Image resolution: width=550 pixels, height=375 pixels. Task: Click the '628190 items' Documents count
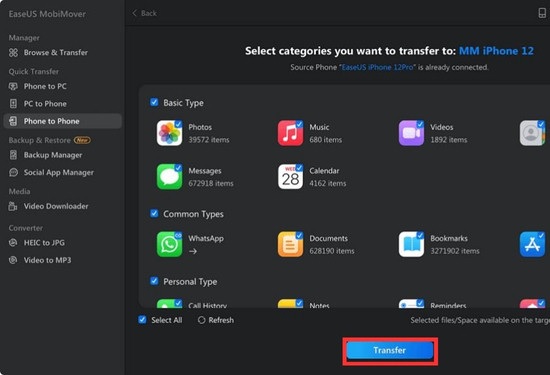tap(332, 251)
